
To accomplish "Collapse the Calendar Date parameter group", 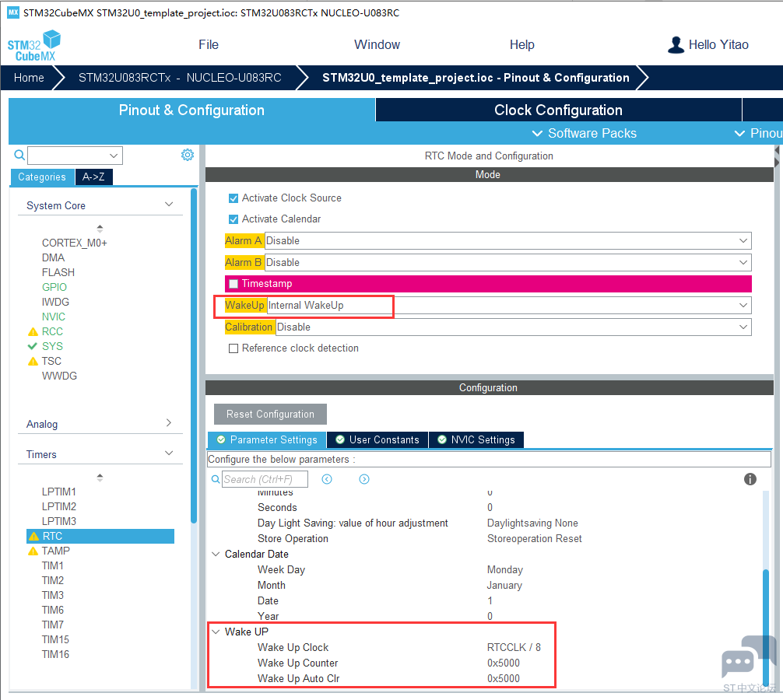I will click(216, 555).
